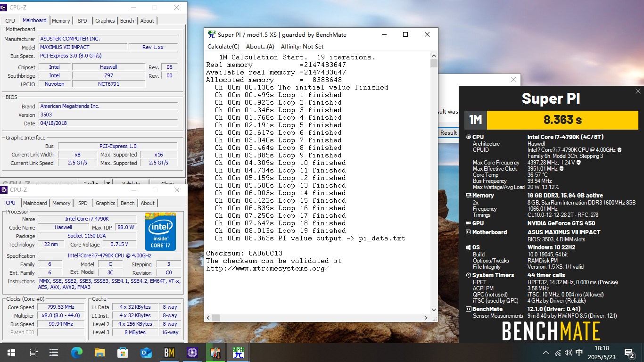Click the MAXIMUS VII IMPACT model field
644x362 pixels.
tap(83, 47)
